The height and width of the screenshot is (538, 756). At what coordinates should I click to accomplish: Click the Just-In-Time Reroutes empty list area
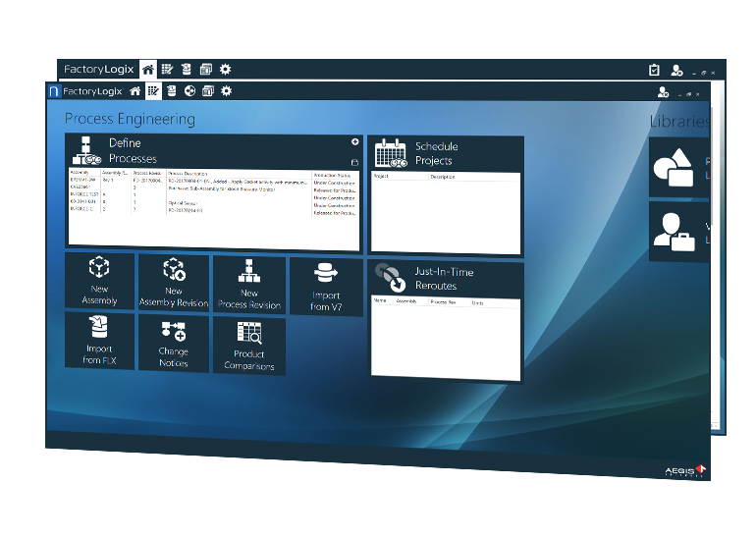tap(446, 341)
